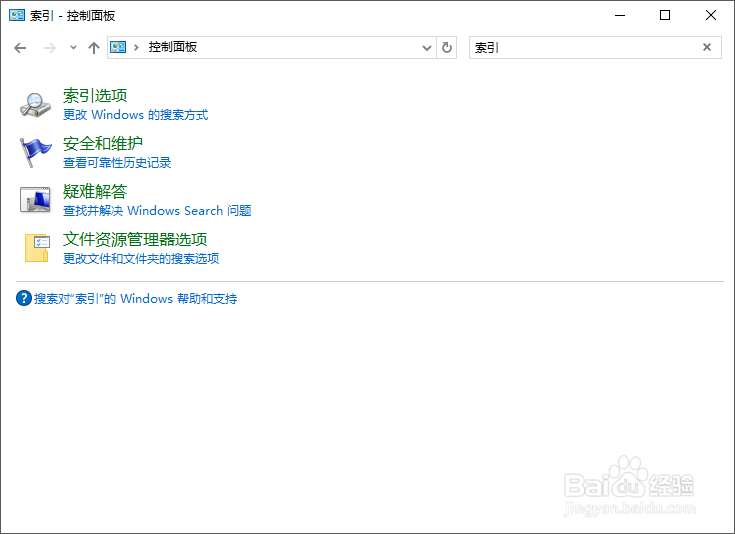Screen dimensions: 735x534
Task: Close the Control Panel window
Action: (x=711, y=15)
